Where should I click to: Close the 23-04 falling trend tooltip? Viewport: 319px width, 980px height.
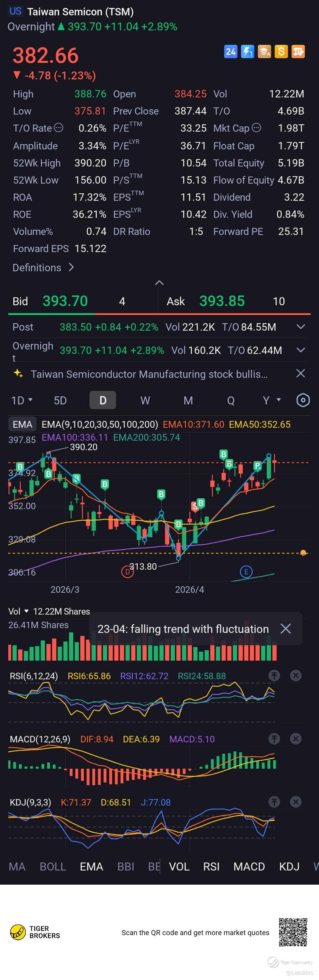coord(286,628)
